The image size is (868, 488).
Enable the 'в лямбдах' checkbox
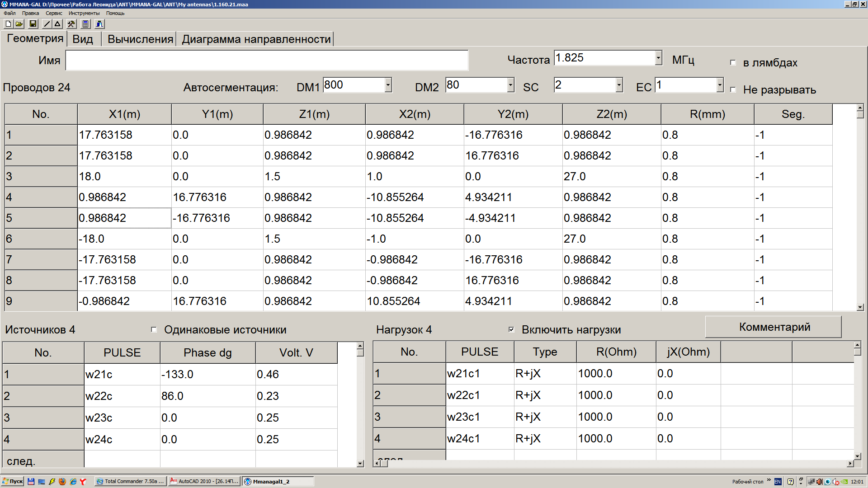click(733, 63)
